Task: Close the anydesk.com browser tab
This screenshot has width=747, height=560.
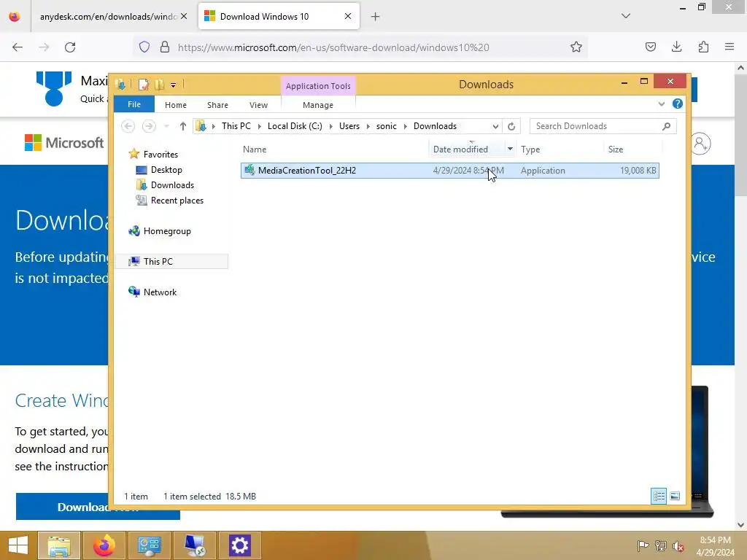Action: (184, 16)
